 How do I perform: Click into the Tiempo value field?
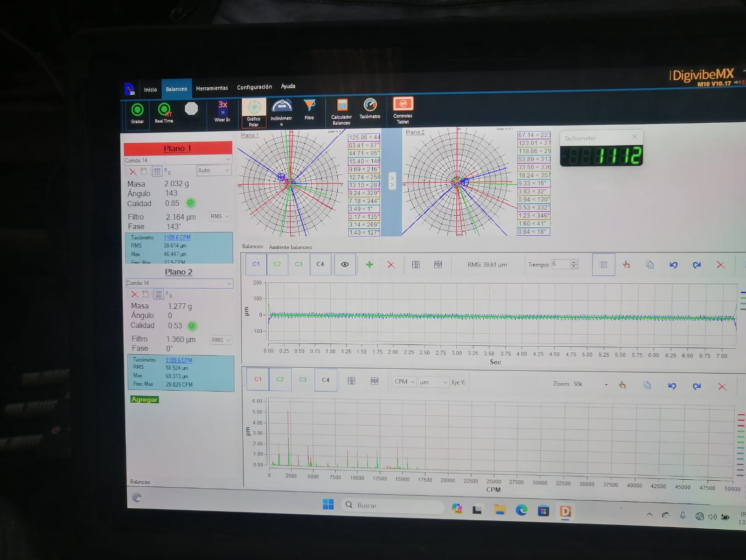pyautogui.click(x=561, y=264)
